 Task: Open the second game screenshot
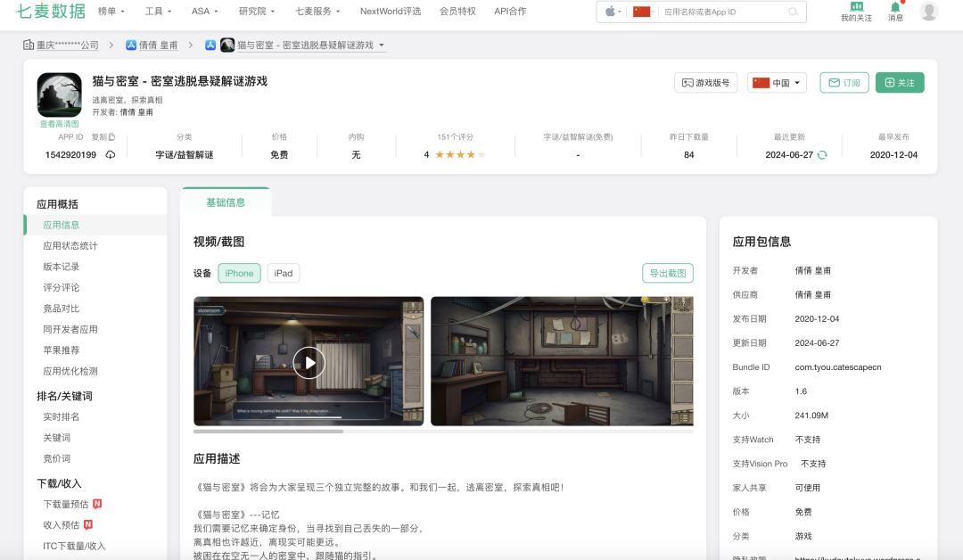tap(562, 361)
